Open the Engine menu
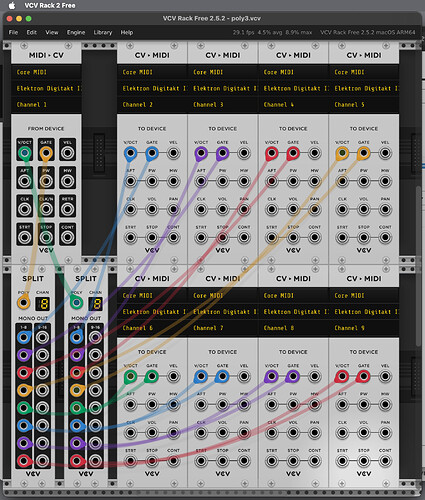This screenshot has height=500, width=425. 76,32
